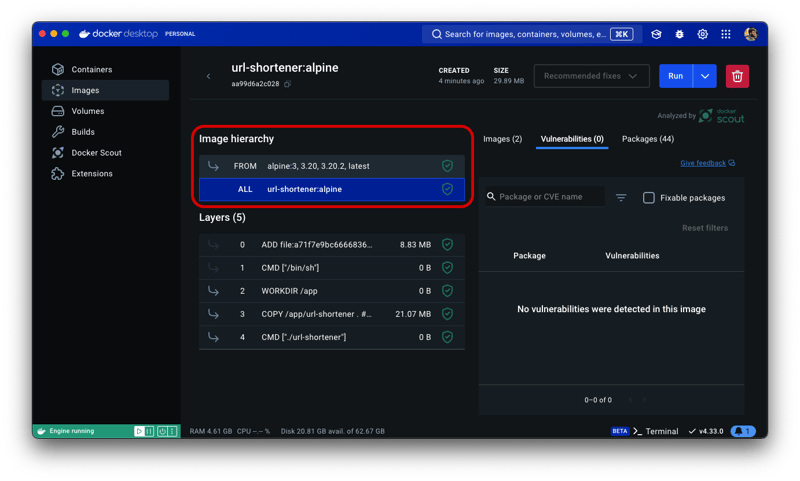Click the RAM 4.61 GB status text
Screen dimensions: 800x481
pos(211,432)
